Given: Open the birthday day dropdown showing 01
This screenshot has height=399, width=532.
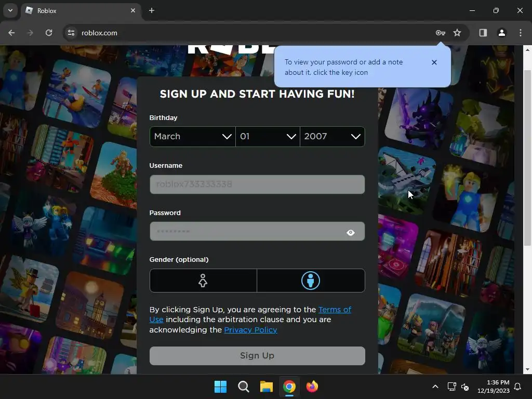Looking at the screenshot, I should coord(268,137).
